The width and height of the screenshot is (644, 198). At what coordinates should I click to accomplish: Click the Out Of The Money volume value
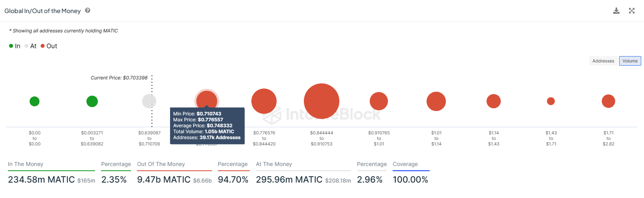(164, 180)
